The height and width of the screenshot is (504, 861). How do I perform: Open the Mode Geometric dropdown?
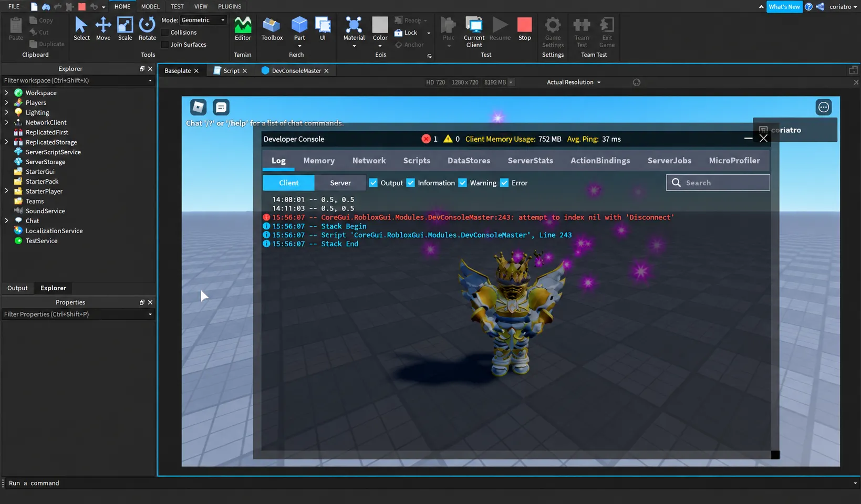click(x=203, y=20)
